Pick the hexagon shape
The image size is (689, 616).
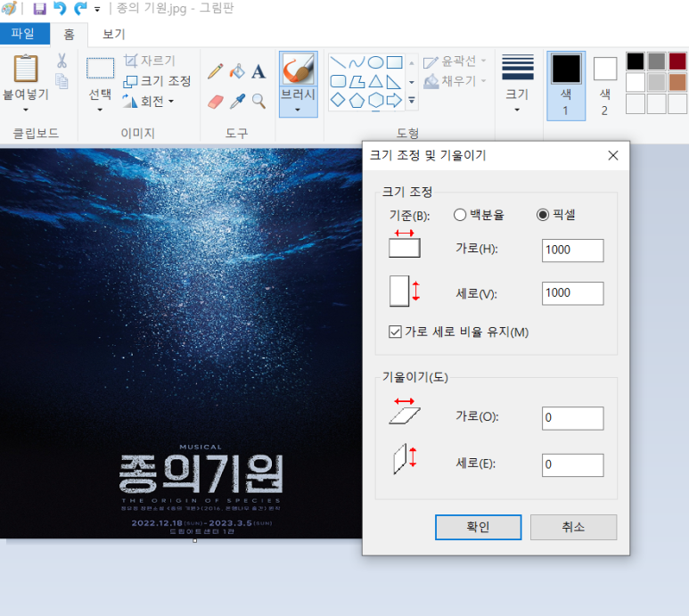tap(375, 100)
